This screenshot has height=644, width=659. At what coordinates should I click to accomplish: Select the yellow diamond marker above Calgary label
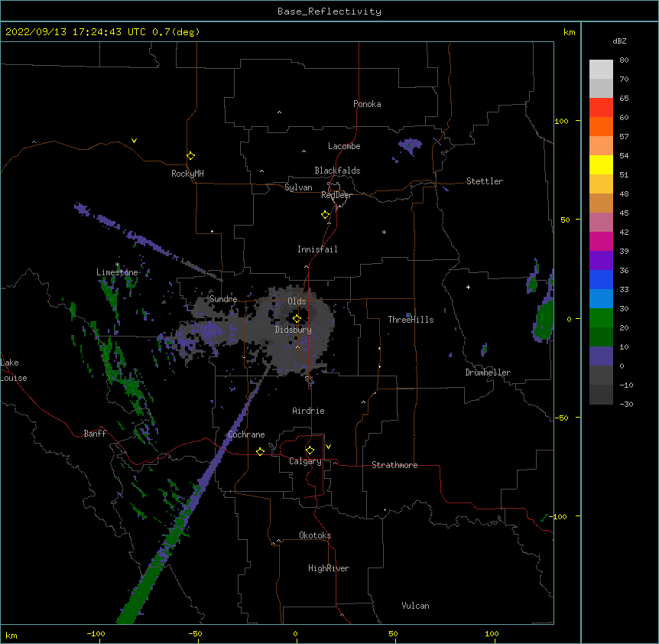tap(310, 450)
